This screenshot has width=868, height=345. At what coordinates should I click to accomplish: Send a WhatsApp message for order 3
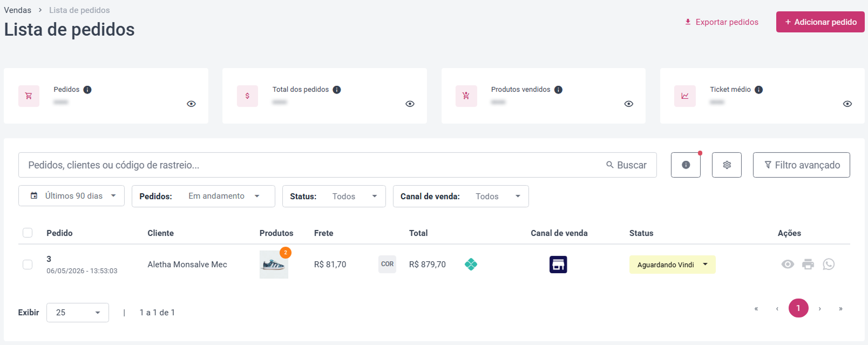829,264
